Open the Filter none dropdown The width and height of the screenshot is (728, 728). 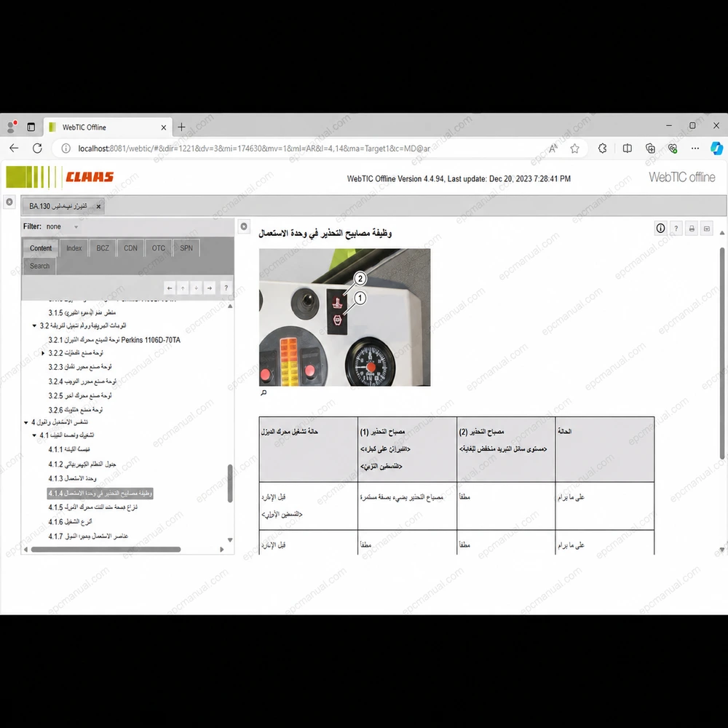(63, 226)
